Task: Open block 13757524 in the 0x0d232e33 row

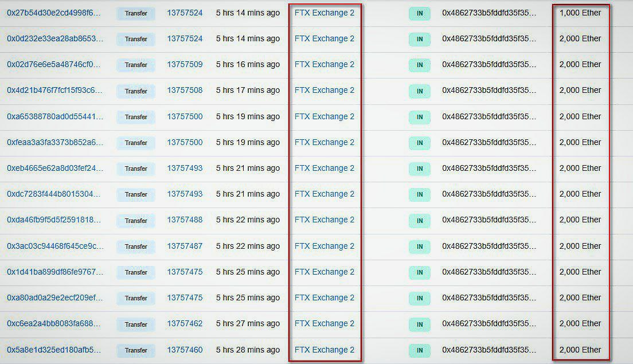Action: 185,39
